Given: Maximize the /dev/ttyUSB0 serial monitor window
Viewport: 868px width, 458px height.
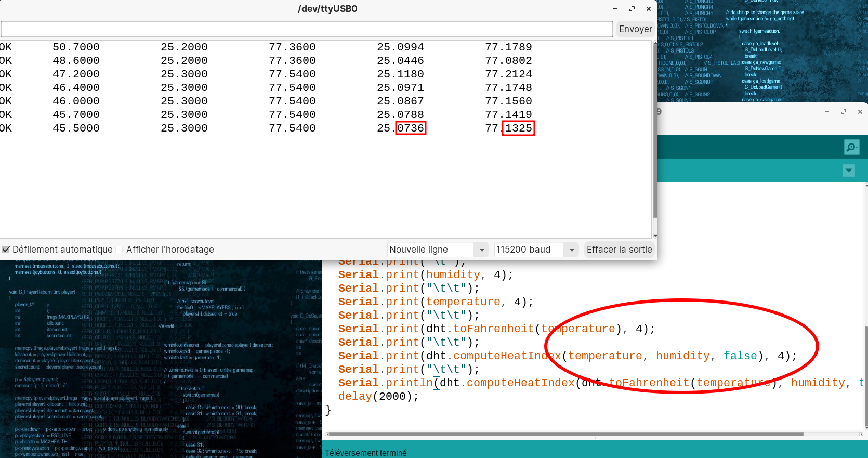Looking at the screenshot, I should point(632,9).
